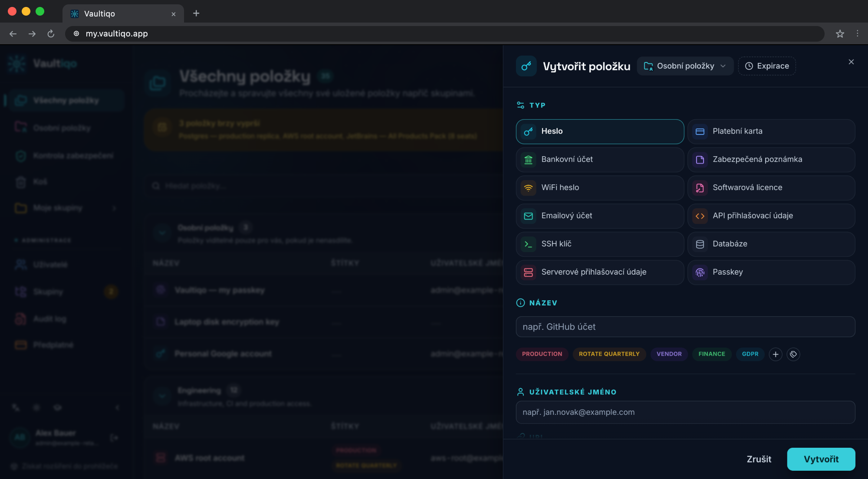
Task: Apply the GDPR tag chip
Action: [750, 354]
